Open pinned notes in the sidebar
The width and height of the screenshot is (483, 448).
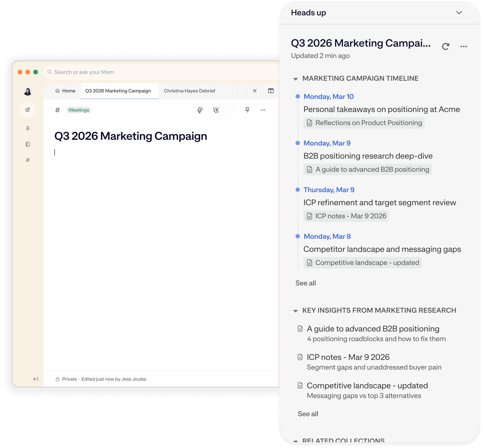28,128
